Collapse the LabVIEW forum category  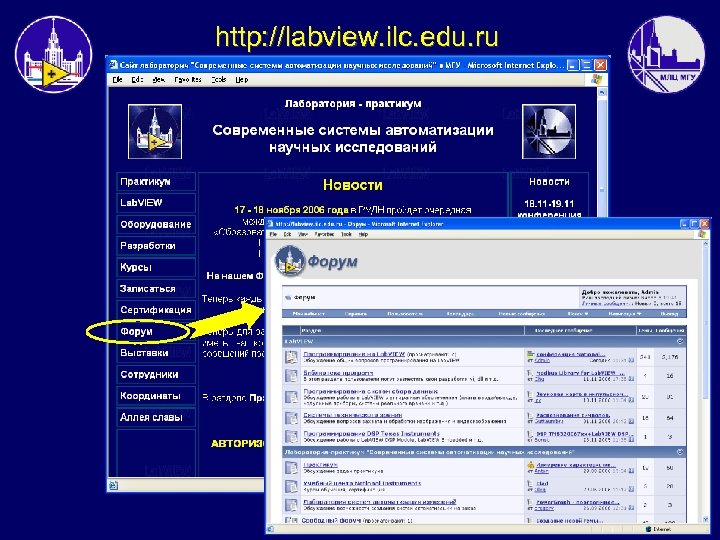tap(680, 341)
